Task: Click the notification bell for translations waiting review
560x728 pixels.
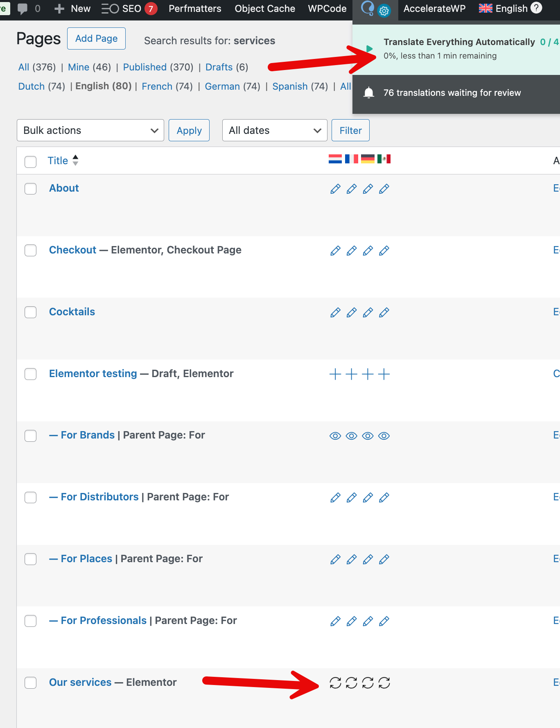Action: [369, 93]
